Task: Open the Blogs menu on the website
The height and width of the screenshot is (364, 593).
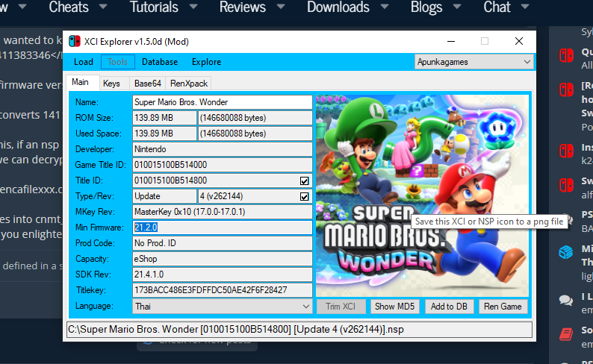Action: (x=426, y=7)
